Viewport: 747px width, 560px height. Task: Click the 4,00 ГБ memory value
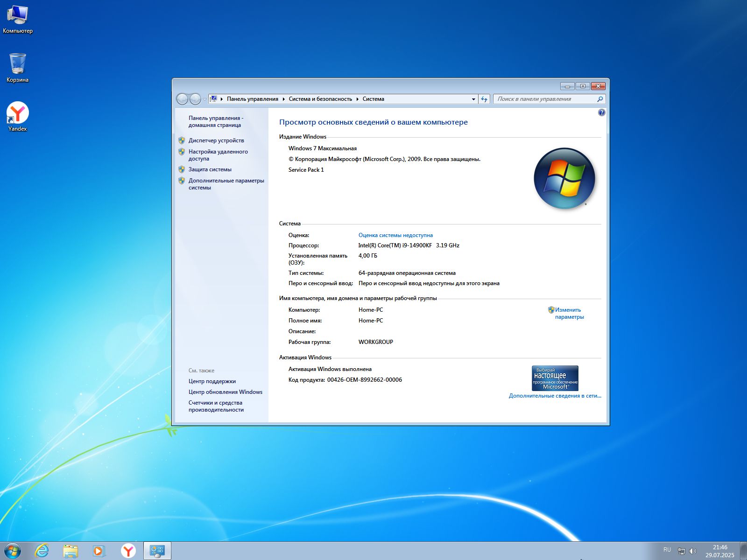368,256
